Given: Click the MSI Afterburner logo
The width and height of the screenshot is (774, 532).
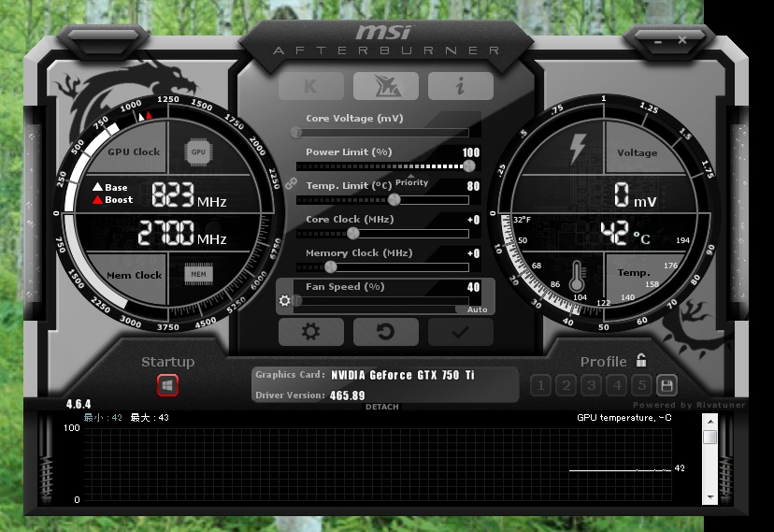Looking at the screenshot, I should tap(385, 39).
